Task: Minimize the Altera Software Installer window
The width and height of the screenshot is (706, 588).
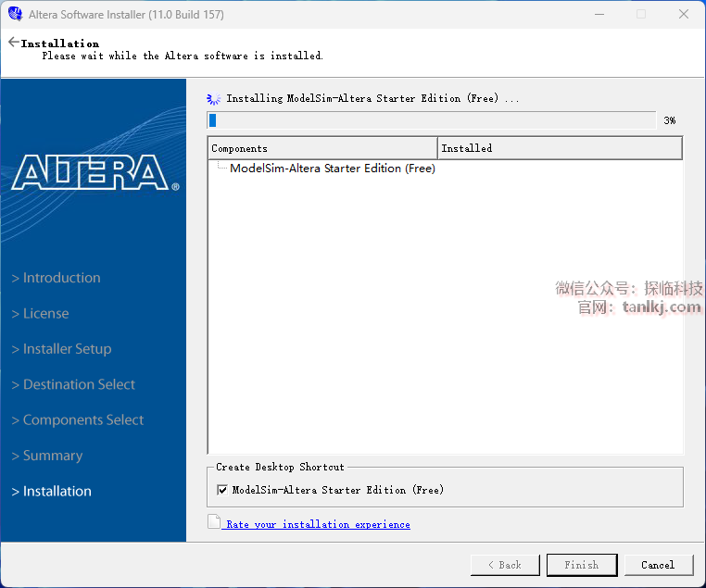Action: tap(599, 15)
